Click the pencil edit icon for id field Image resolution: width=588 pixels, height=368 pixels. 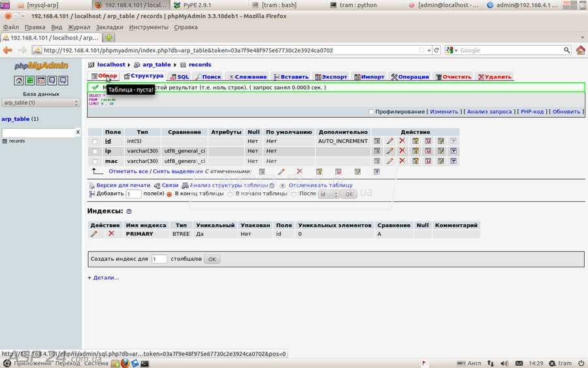[390, 141]
